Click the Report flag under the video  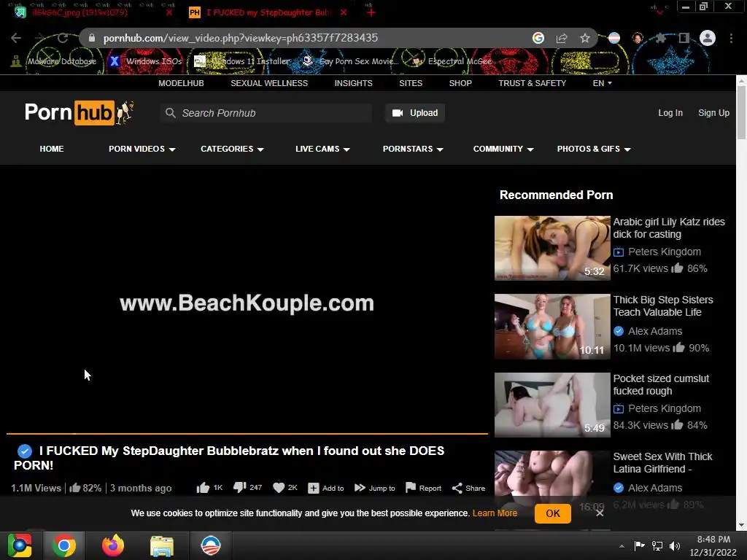423,488
